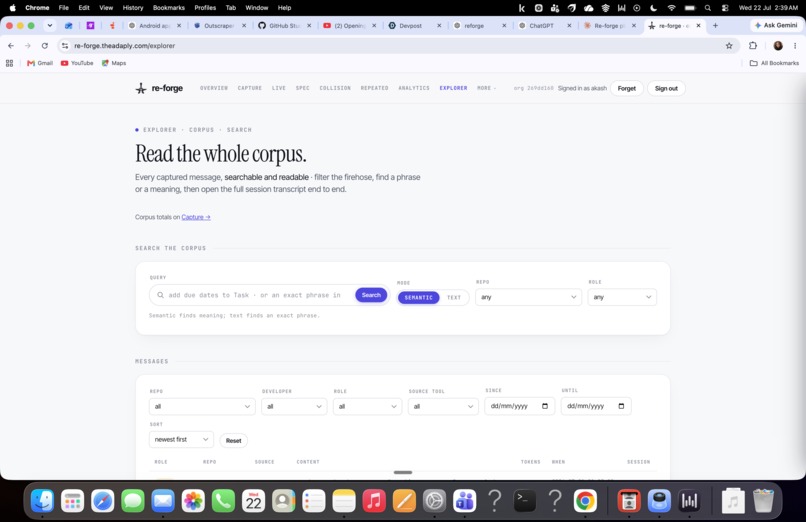The image size is (806, 522).
Task: Go to Collision nav item
Action: [335, 88]
